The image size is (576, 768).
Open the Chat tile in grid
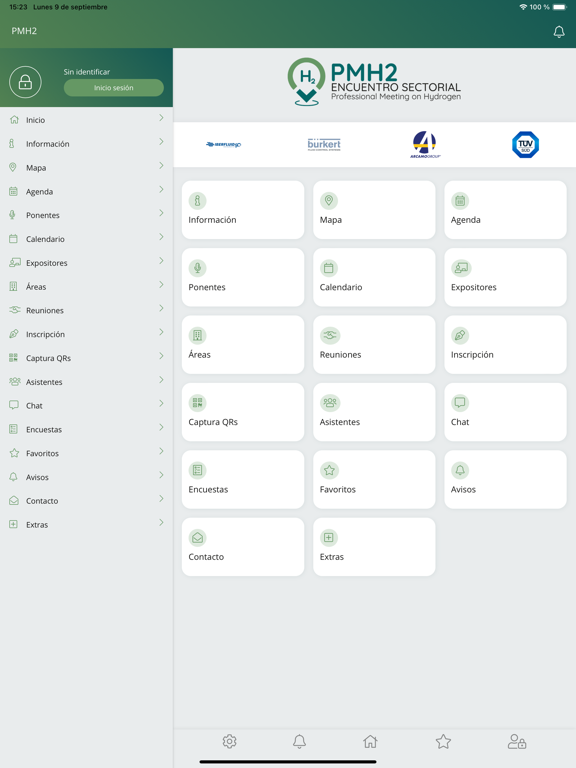click(x=505, y=412)
